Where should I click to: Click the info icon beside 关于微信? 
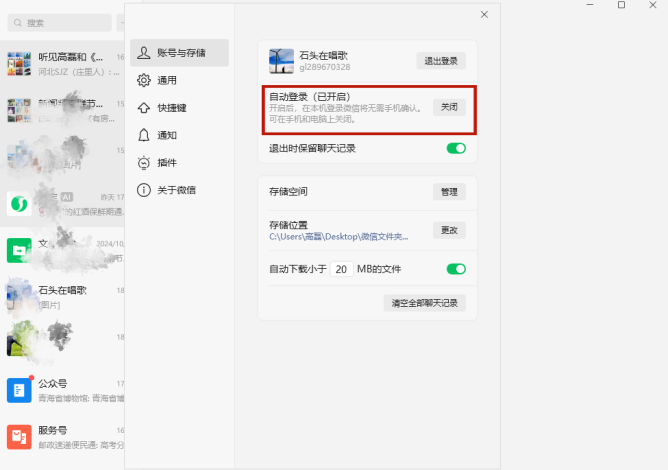(144, 190)
